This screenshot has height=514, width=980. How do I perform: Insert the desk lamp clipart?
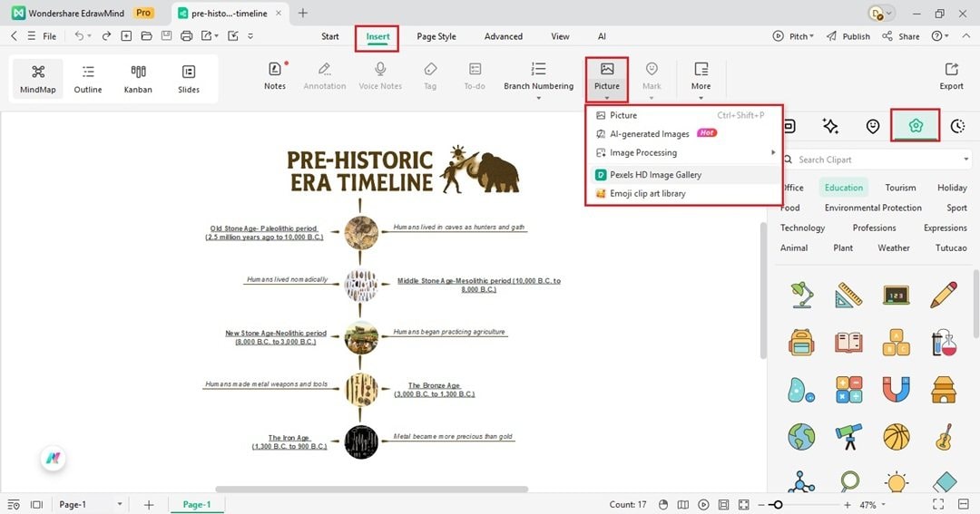(801, 295)
